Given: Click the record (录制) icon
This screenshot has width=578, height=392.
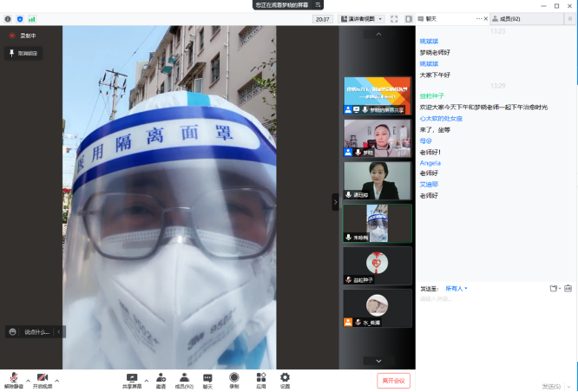Looking at the screenshot, I should tap(234, 378).
